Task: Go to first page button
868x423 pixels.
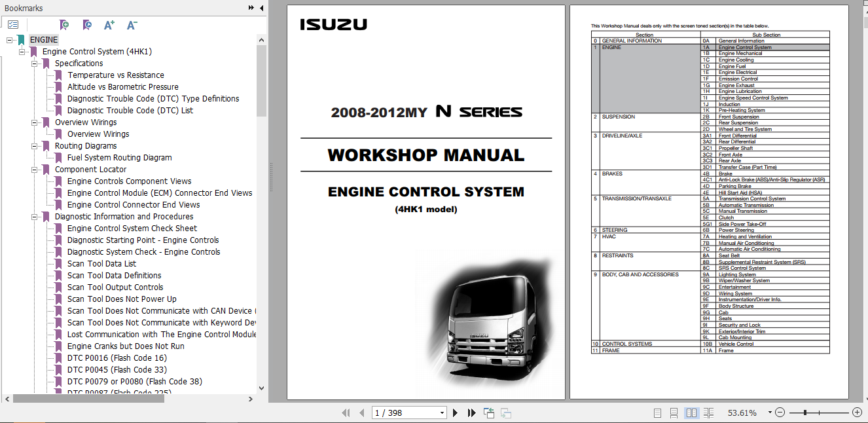Action: [x=346, y=413]
